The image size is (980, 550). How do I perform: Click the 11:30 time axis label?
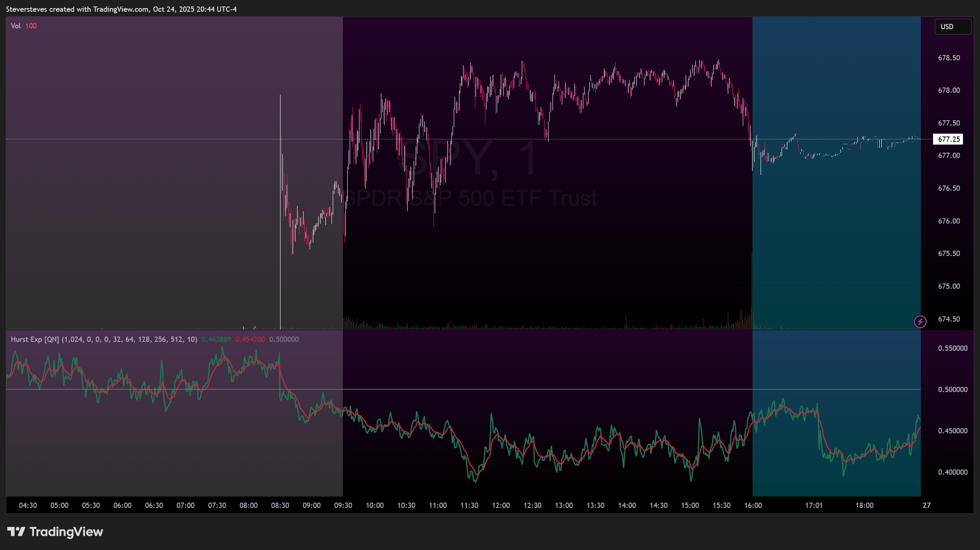[469, 505]
